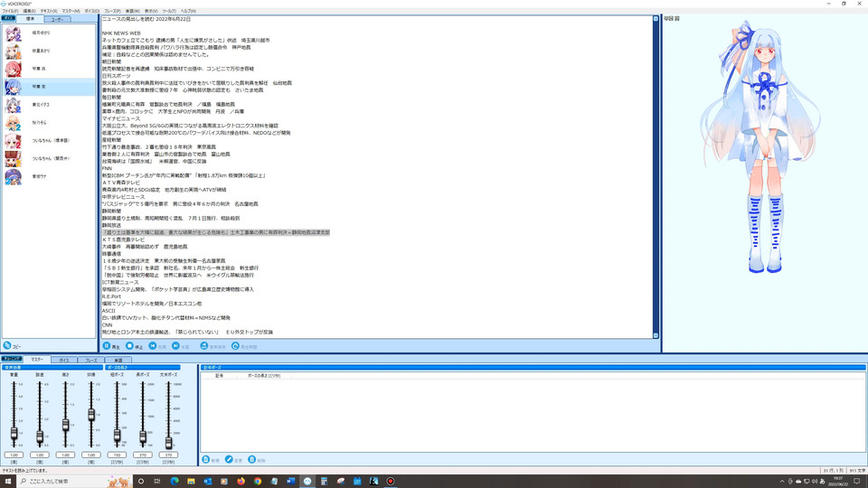Click the 抑揚 intonation slider handle
Image resolution: width=868 pixels, height=488 pixels.
point(91,415)
